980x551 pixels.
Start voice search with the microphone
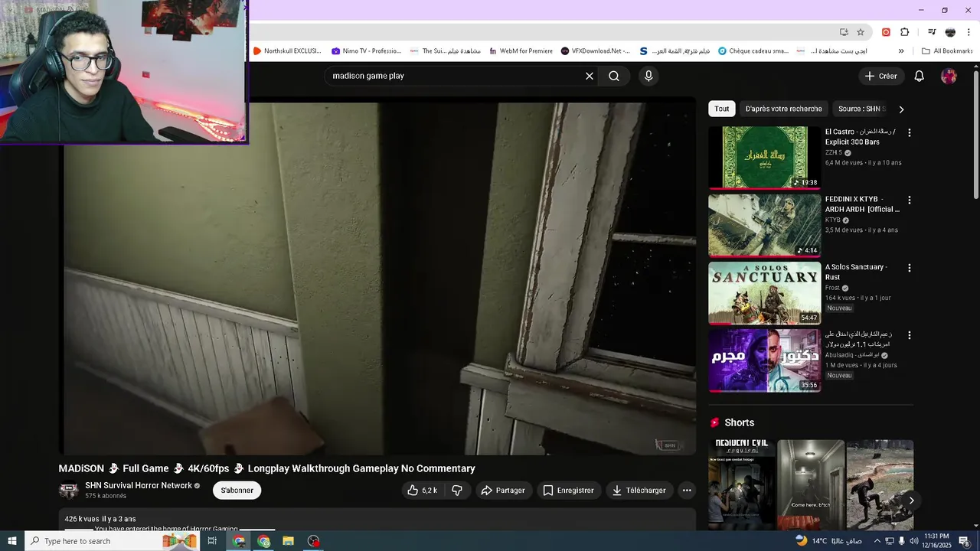pos(648,76)
